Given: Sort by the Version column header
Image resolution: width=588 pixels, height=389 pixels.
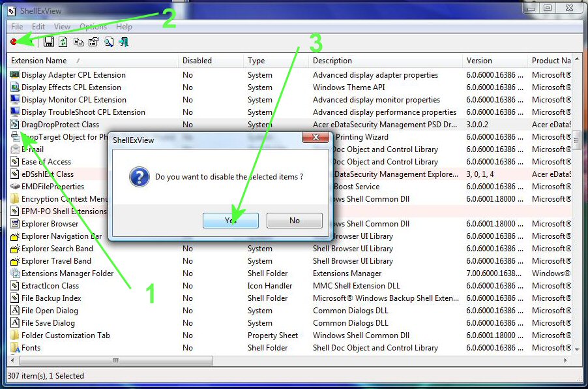Looking at the screenshot, I should pos(495,61).
